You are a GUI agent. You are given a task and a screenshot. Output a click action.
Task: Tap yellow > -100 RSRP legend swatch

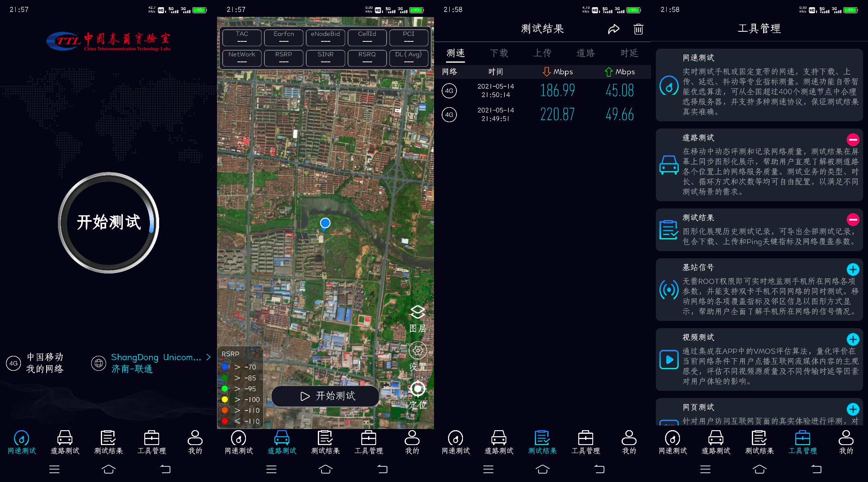225,399
